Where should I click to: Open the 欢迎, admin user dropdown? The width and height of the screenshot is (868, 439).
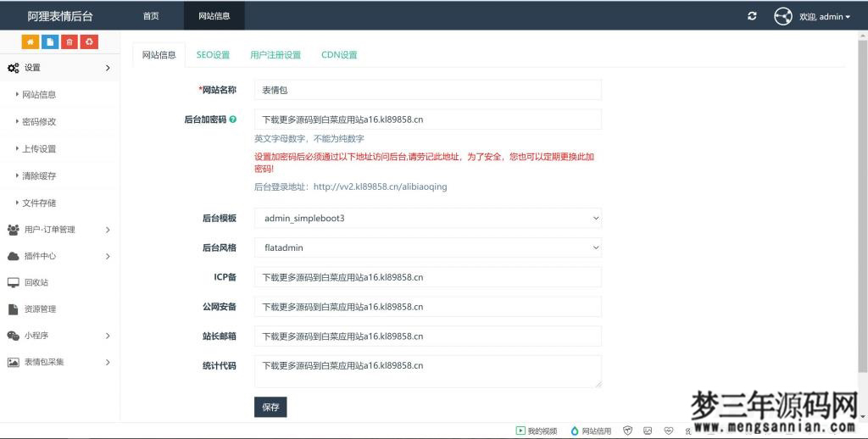point(824,17)
